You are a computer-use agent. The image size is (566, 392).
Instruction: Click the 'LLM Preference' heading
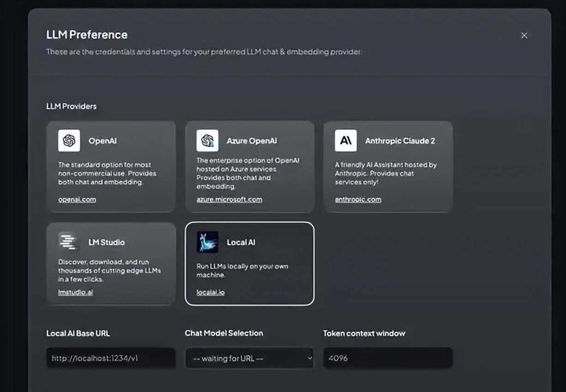[87, 35]
